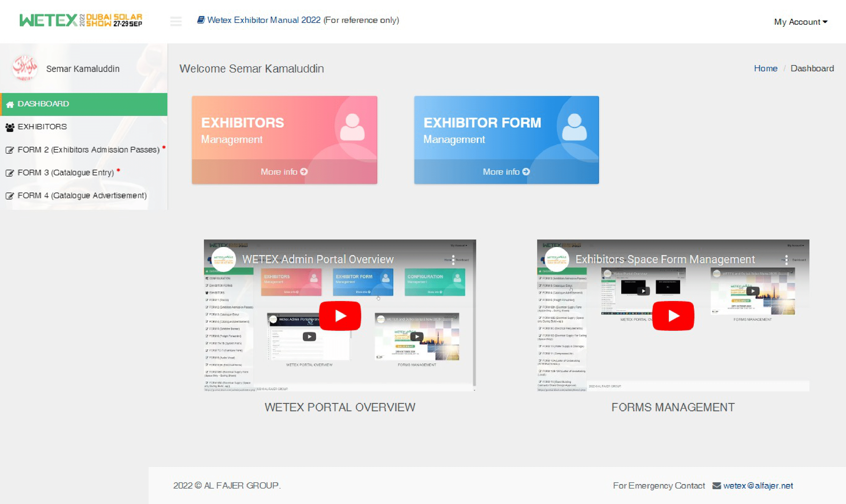Click the pencil icon for FORM 2
846x504 pixels.
(10, 149)
